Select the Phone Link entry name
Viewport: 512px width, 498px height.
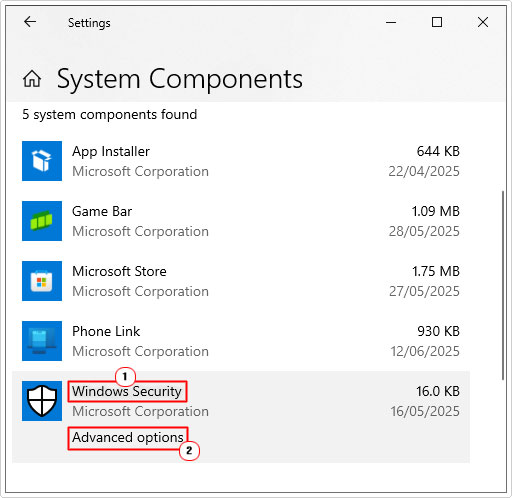pyautogui.click(x=106, y=331)
